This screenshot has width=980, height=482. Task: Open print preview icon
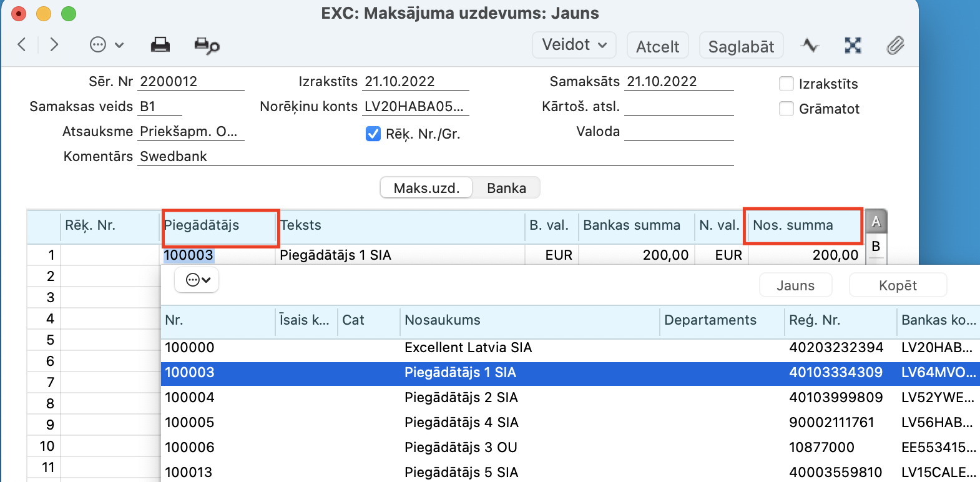click(x=207, y=46)
